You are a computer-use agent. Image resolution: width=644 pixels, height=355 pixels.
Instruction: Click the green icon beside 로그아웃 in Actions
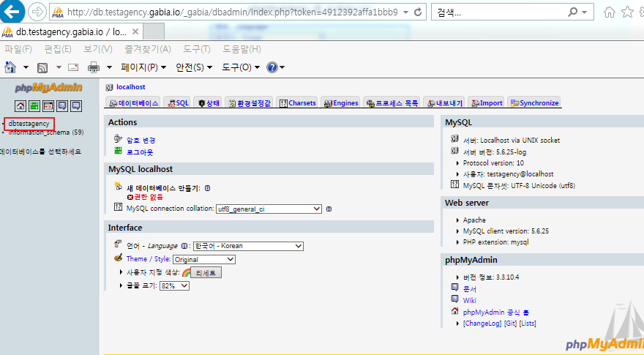(x=119, y=150)
